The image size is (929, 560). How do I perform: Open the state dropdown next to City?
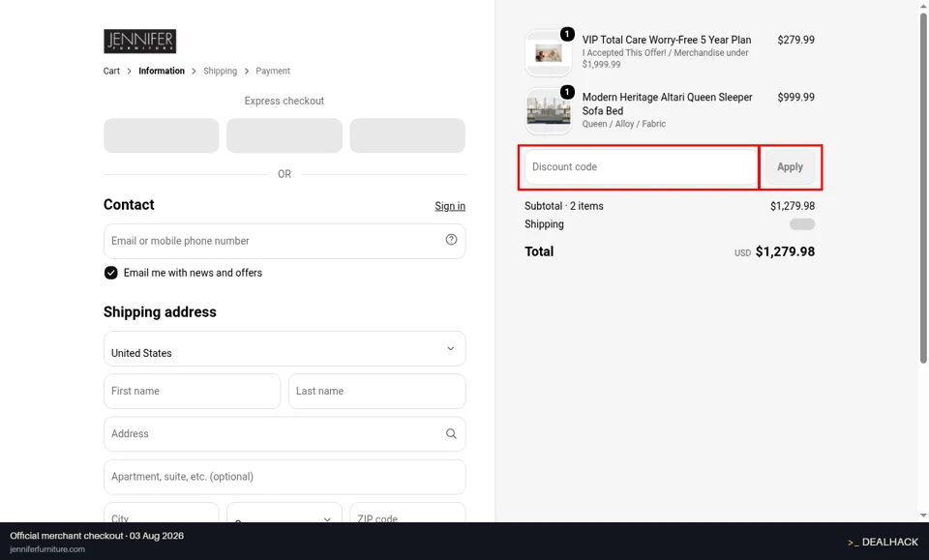[x=285, y=513]
